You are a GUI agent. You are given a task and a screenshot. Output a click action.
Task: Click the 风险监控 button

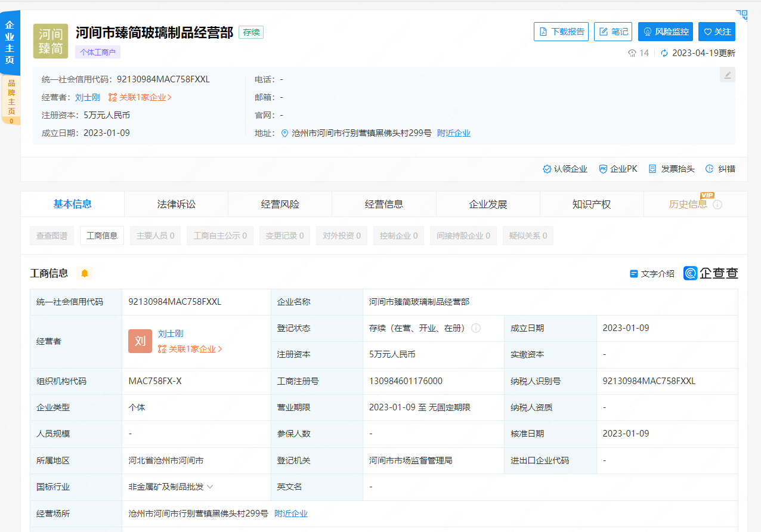(x=666, y=32)
